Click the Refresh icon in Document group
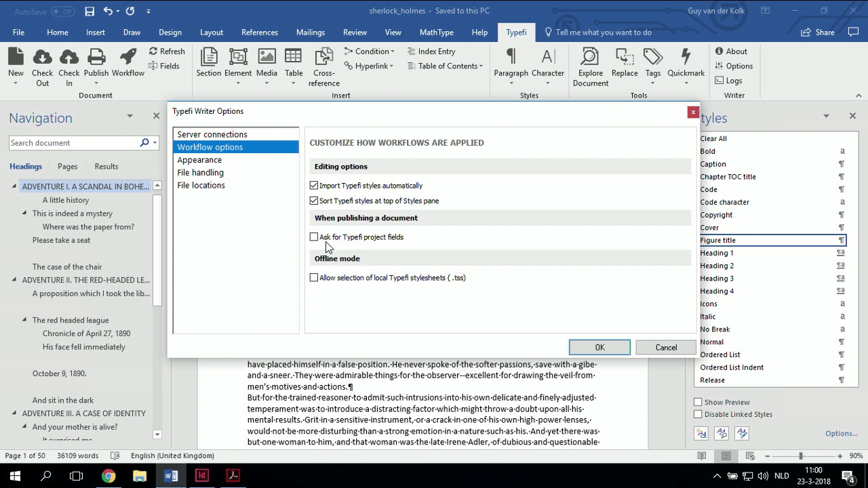This screenshot has width=868, height=488. click(x=153, y=52)
